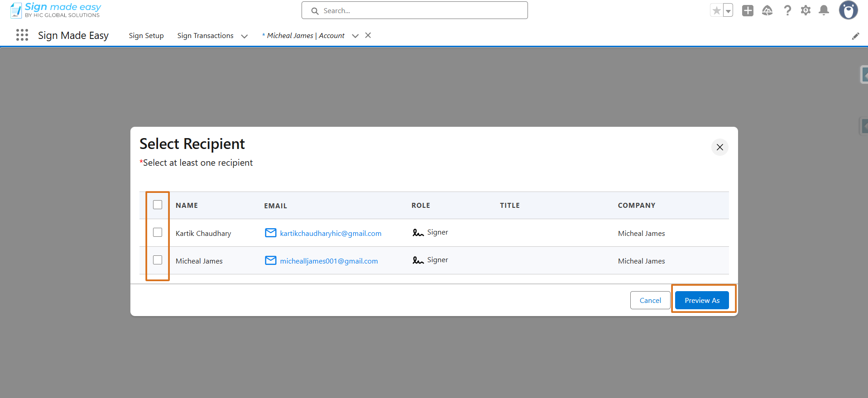Click the name Kartik Chaudhary
The height and width of the screenshot is (398, 868).
coord(203,234)
